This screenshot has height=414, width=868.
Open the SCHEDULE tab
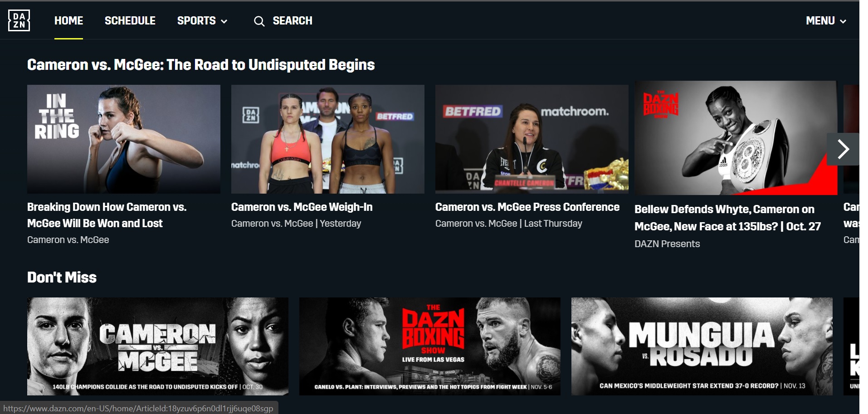(x=130, y=21)
